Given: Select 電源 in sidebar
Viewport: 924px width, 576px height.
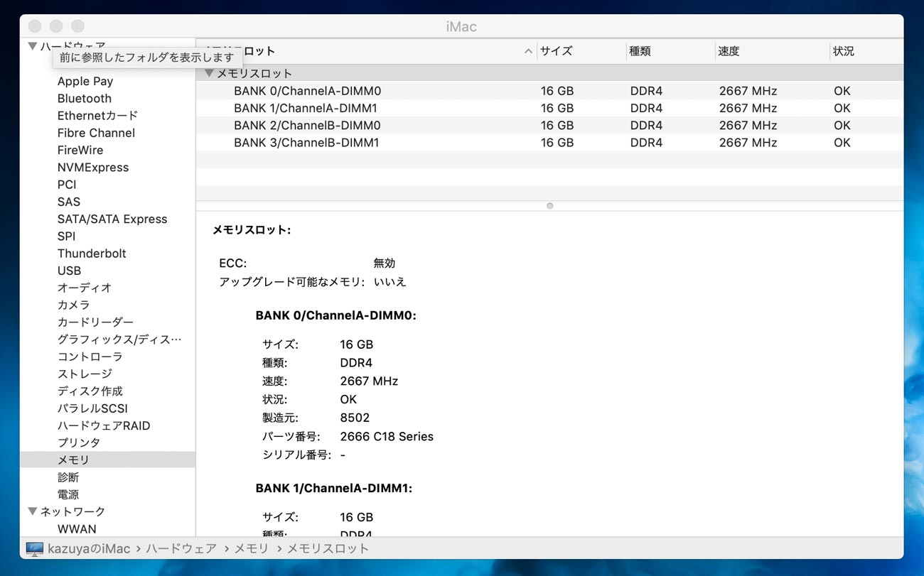Looking at the screenshot, I should click(x=68, y=494).
